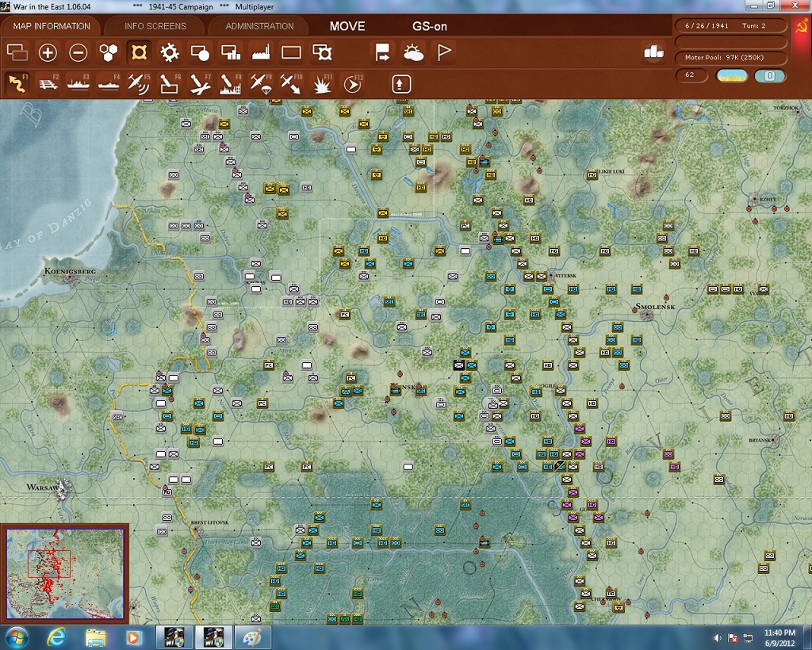Click the up-arrow box icon

tap(401, 84)
